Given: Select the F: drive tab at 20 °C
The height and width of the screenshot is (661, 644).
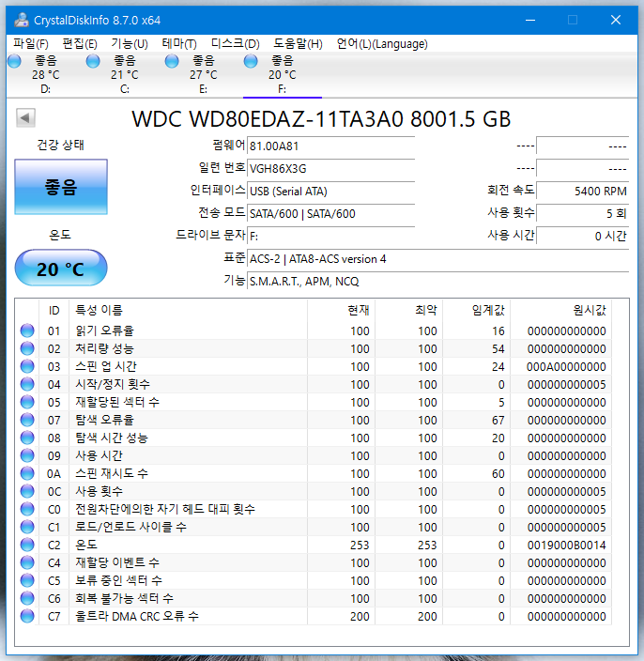Looking at the screenshot, I should coord(282,74).
